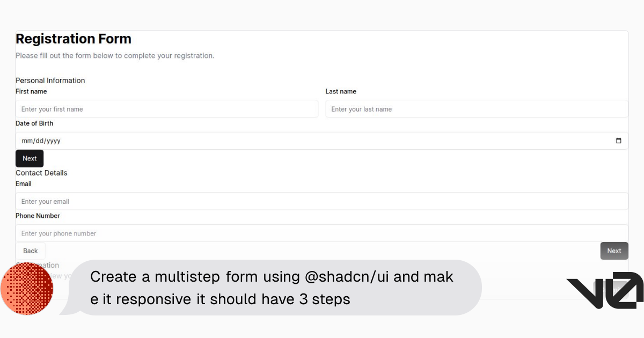Click the gray Next button beside Back

pos(614,251)
